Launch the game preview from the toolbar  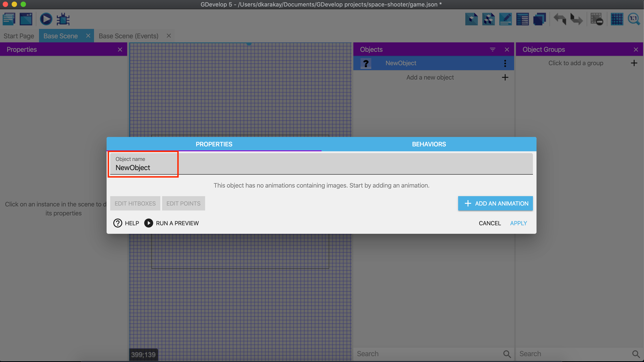(46, 19)
